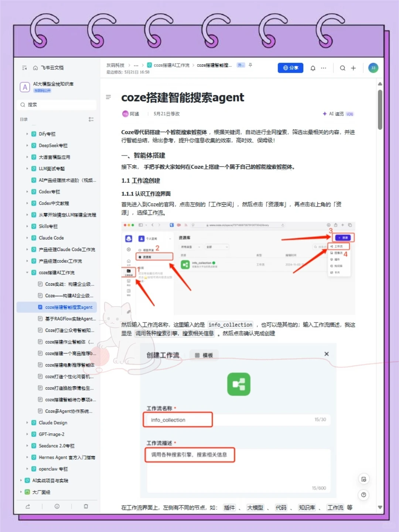Collapse the sidebar with the top-left icon
Screen dimensions: 399x532
(x=24, y=68)
